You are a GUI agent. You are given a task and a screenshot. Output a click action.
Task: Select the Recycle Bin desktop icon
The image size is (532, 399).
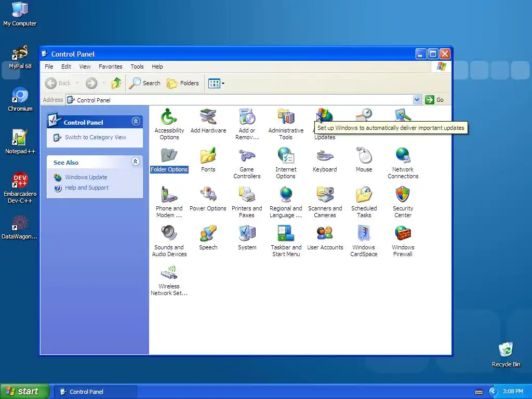[x=506, y=354]
